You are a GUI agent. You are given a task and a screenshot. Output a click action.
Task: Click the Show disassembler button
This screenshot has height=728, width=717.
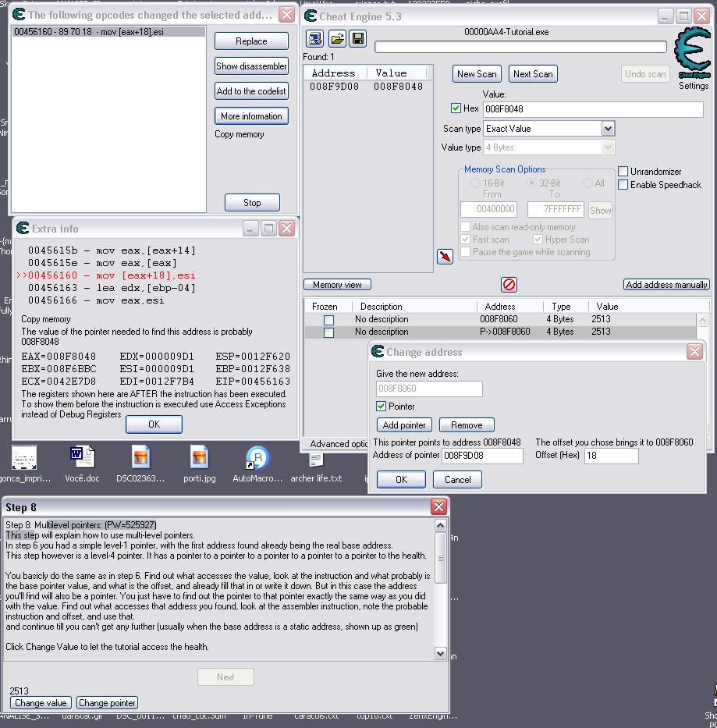[x=251, y=66]
